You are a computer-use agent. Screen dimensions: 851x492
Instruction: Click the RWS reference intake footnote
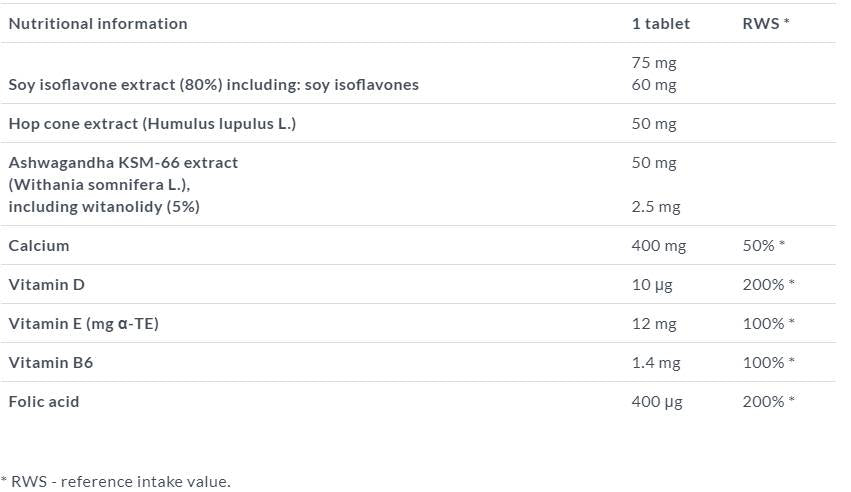116,482
